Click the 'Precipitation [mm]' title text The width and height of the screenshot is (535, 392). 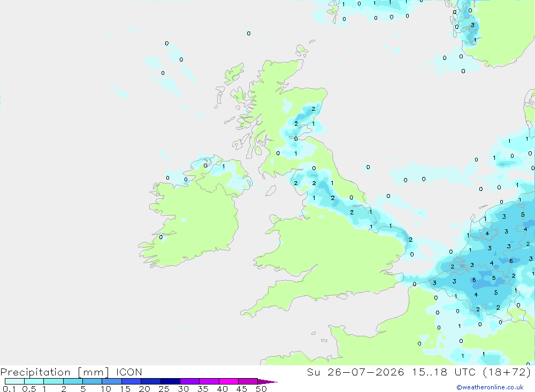click(x=55, y=372)
